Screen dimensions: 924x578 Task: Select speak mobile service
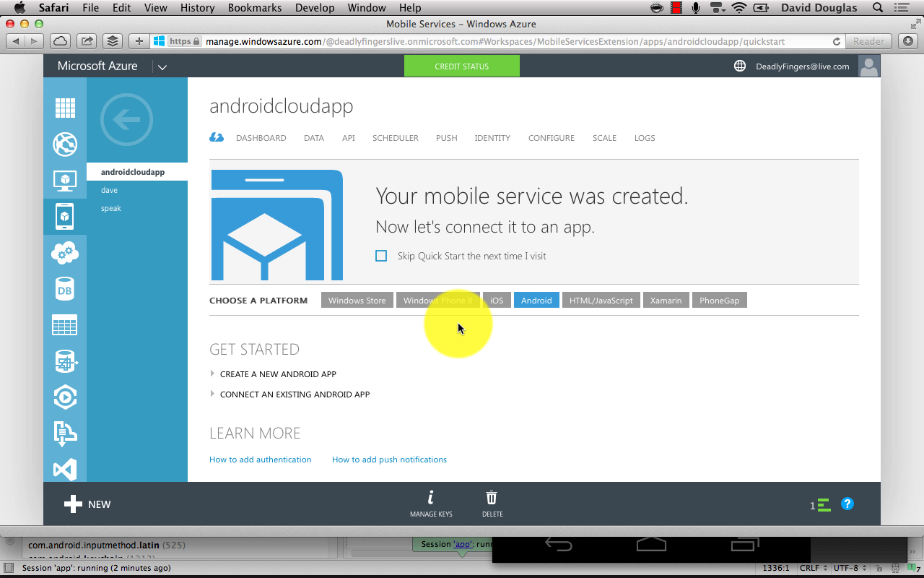coord(111,208)
